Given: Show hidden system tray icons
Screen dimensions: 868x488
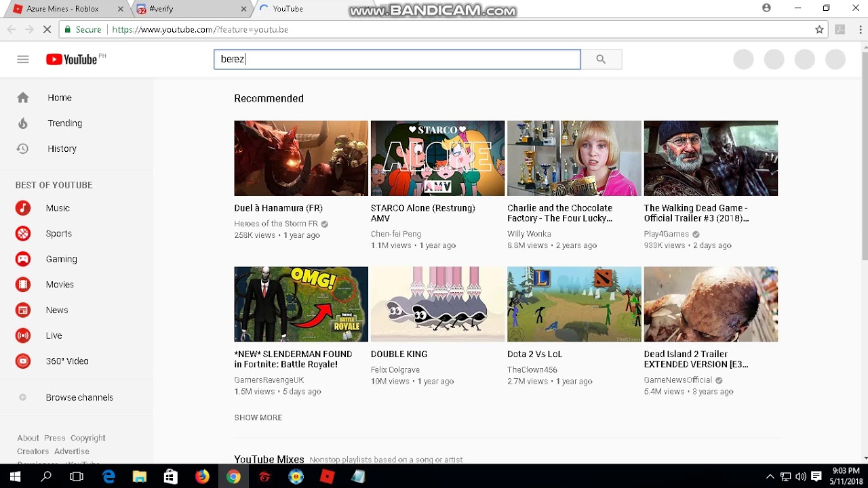Looking at the screenshot, I should [770, 476].
